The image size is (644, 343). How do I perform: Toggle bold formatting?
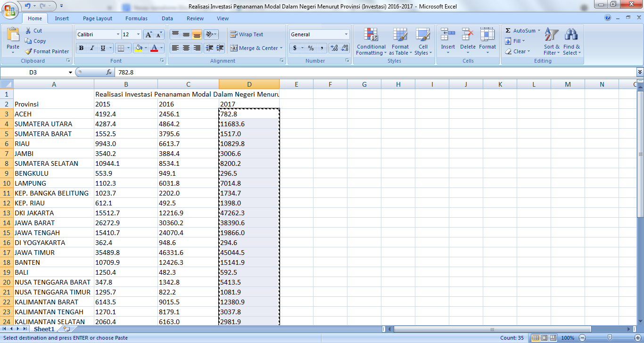coord(81,48)
